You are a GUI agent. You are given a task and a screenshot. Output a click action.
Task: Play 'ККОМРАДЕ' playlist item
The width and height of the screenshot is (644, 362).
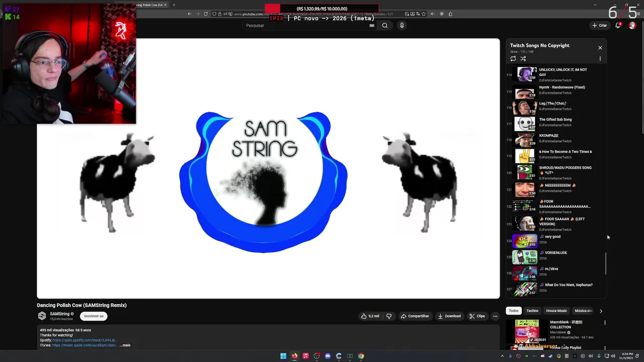coord(556,140)
